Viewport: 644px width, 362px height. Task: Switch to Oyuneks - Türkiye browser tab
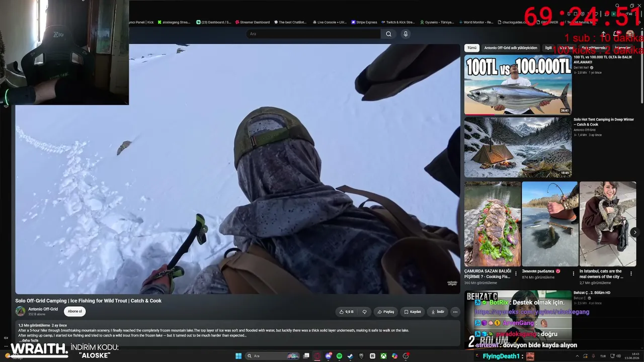click(x=437, y=22)
